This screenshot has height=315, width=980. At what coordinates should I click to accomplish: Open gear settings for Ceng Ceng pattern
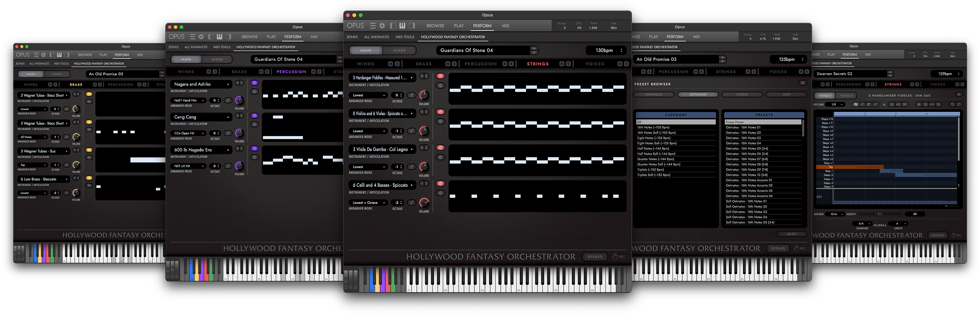click(254, 124)
